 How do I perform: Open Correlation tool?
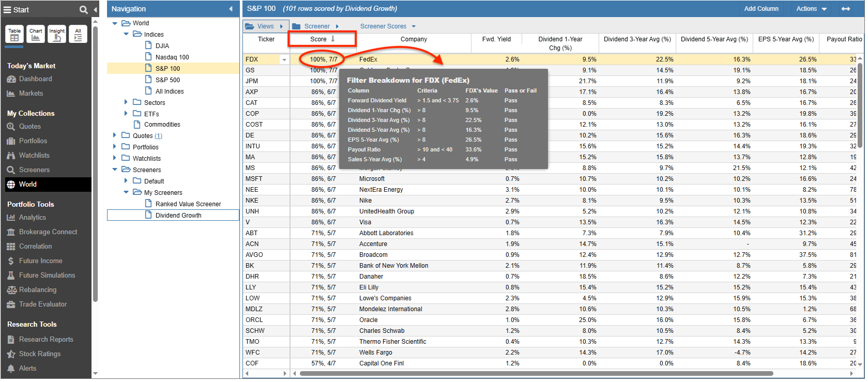point(29,247)
